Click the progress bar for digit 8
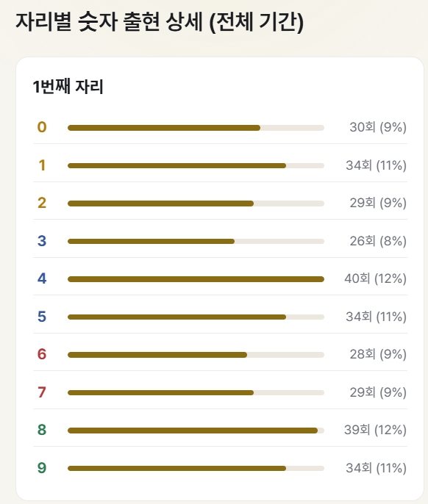 tap(196, 431)
